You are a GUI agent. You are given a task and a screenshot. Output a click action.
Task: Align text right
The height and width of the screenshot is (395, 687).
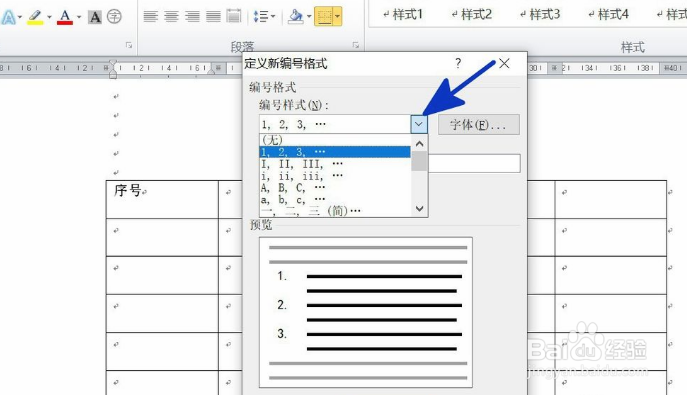(x=192, y=17)
